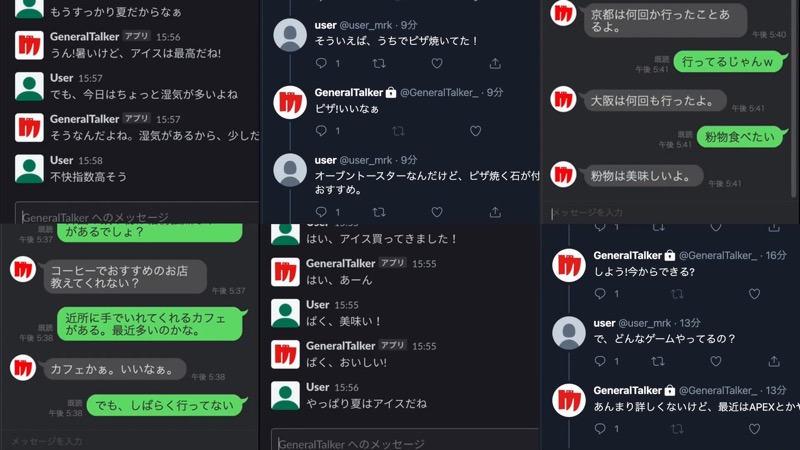Select the green bubble "行ってるじゃんｗ"
800x450 pixels.
pos(728,62)
